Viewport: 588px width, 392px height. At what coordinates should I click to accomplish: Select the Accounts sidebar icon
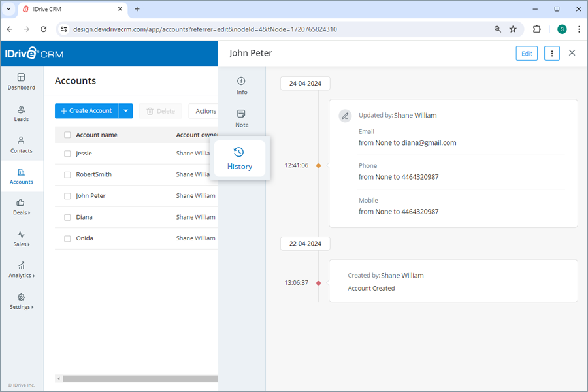pos(21,176)
